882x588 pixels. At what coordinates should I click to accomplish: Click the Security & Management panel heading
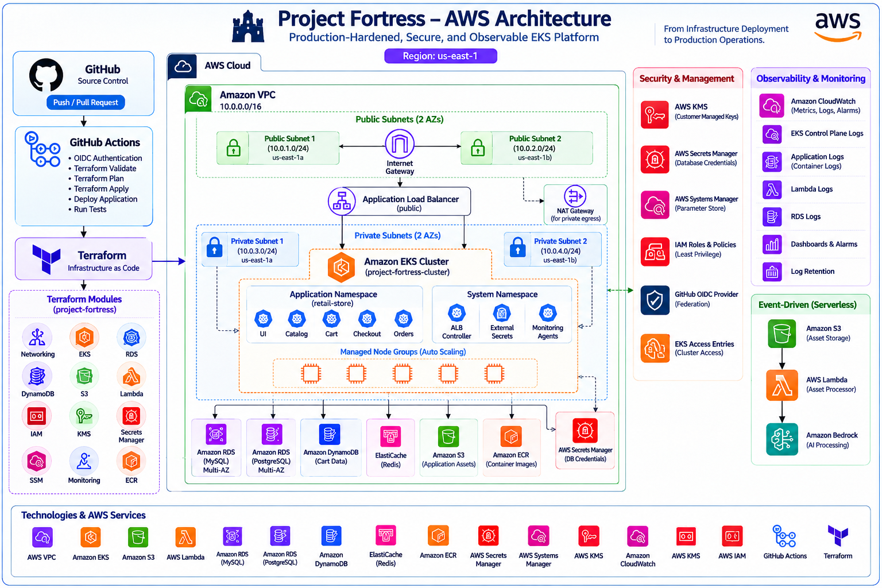(687, 79)
